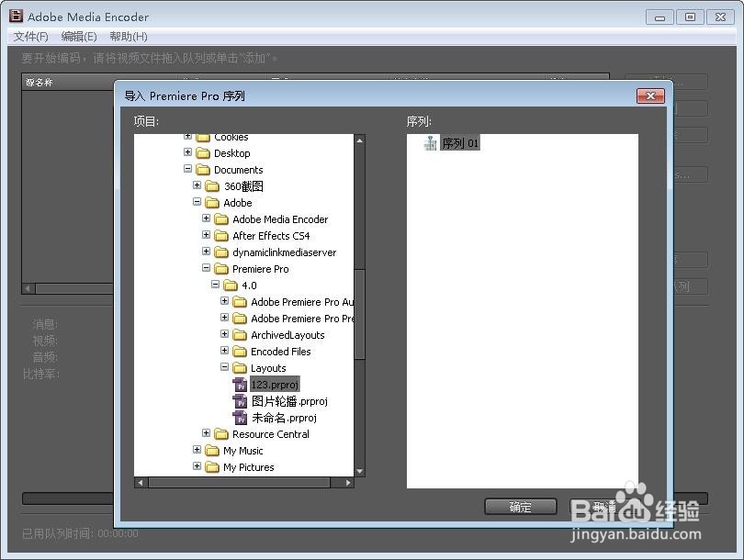
Task: Select the 123.prproj file name
Action: pyautogui.click(x=275, y=385)
